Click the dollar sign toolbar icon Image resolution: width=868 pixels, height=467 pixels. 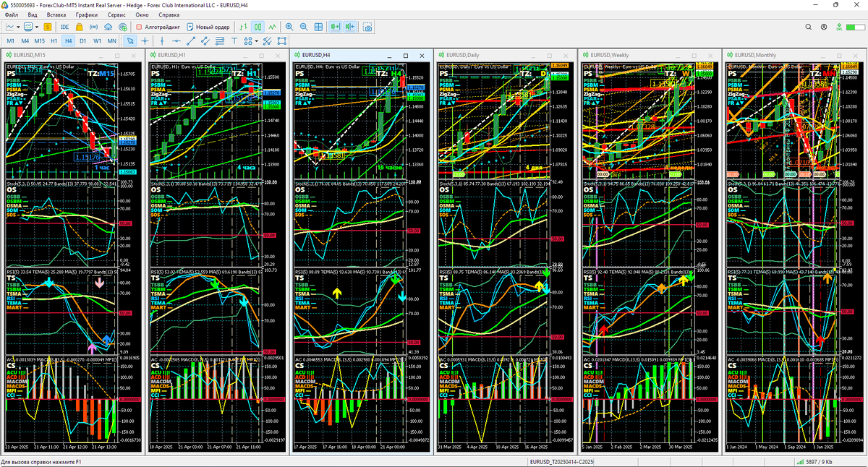(47, 27)
